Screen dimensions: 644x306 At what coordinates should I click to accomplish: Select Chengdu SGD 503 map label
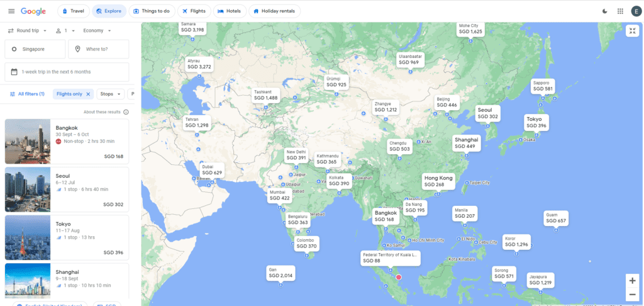(x=399, y=146)
